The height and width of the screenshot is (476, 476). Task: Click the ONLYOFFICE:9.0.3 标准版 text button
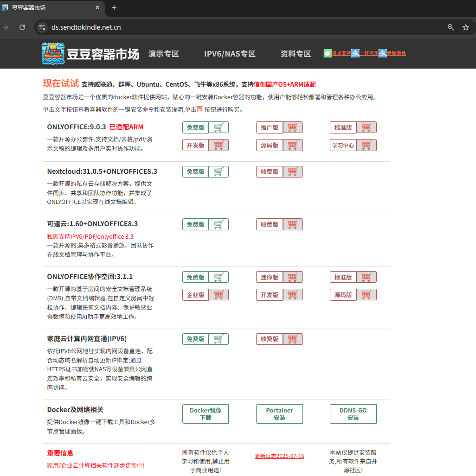click(343, 127)
